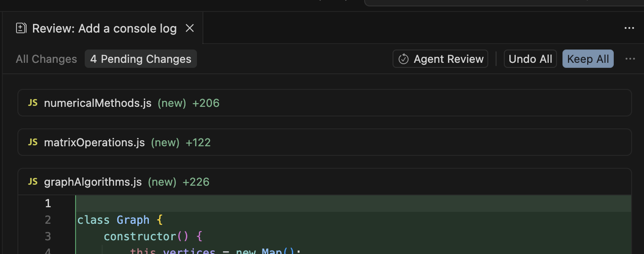644x254 pixels.
Task: Collapse the graphAlgorithms.js file diff
Action: coord(93,182)
